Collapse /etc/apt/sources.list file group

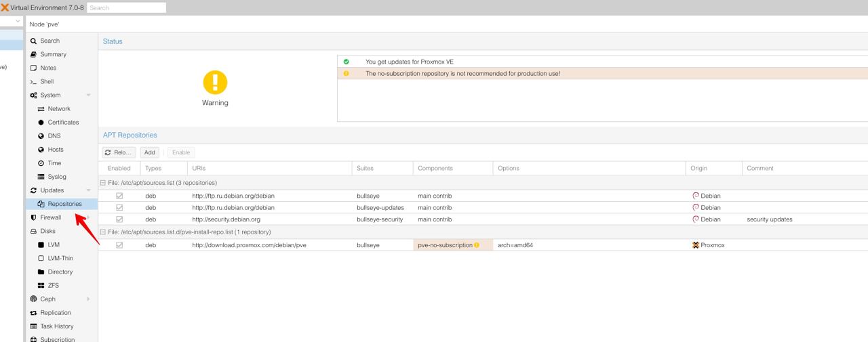click(103, 183)
